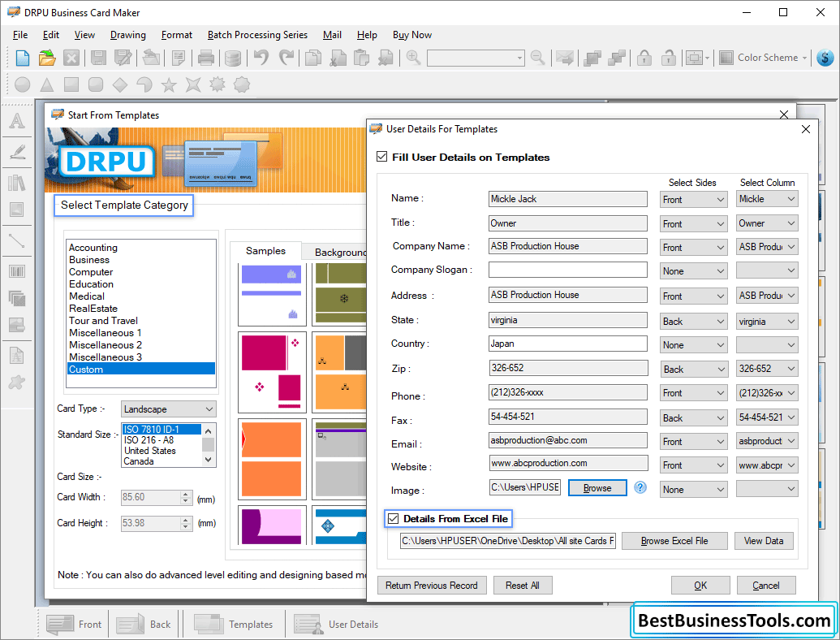Click the Save floppy disk icon
Image resolution: width=840 pixels, height=640 pixels.
coord(98,58)
